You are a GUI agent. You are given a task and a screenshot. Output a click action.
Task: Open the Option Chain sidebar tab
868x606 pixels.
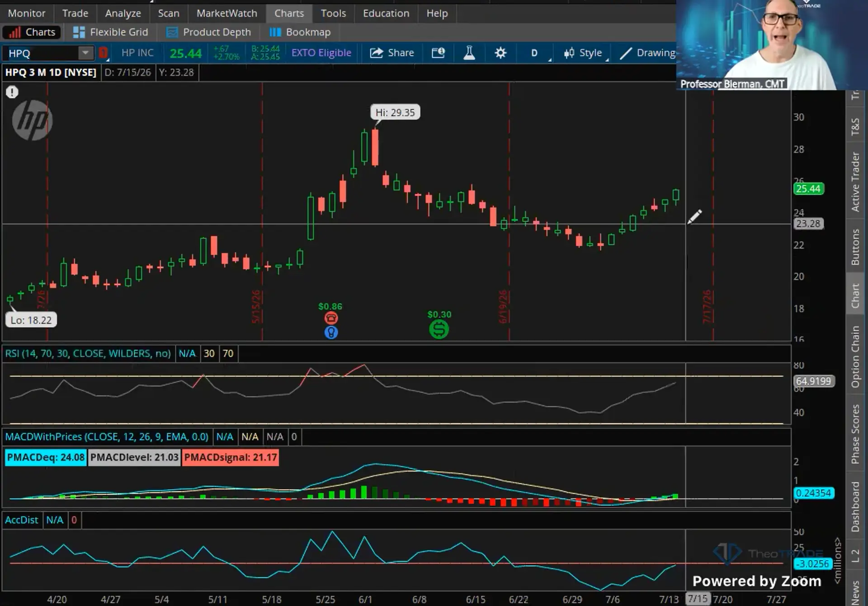point(855,357)
